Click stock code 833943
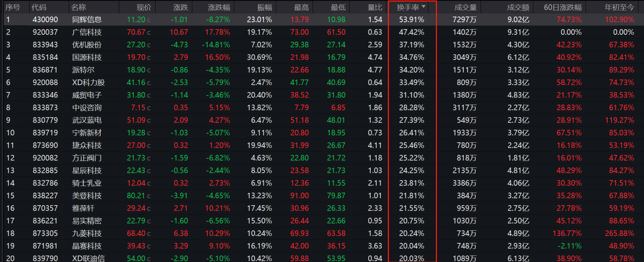The width and height of the screenshot is (644, 262). click(45, 45)
